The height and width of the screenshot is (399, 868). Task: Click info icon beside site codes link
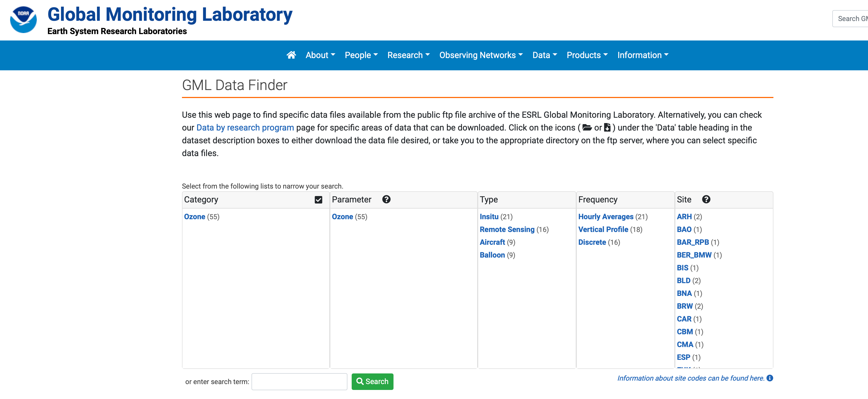pos(770,378)
